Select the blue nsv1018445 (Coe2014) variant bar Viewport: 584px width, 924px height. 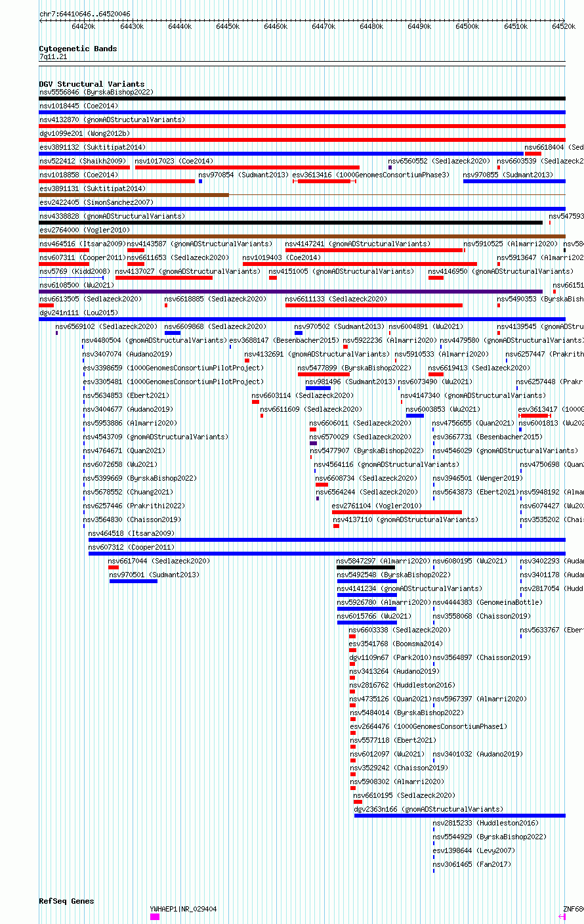302,112
